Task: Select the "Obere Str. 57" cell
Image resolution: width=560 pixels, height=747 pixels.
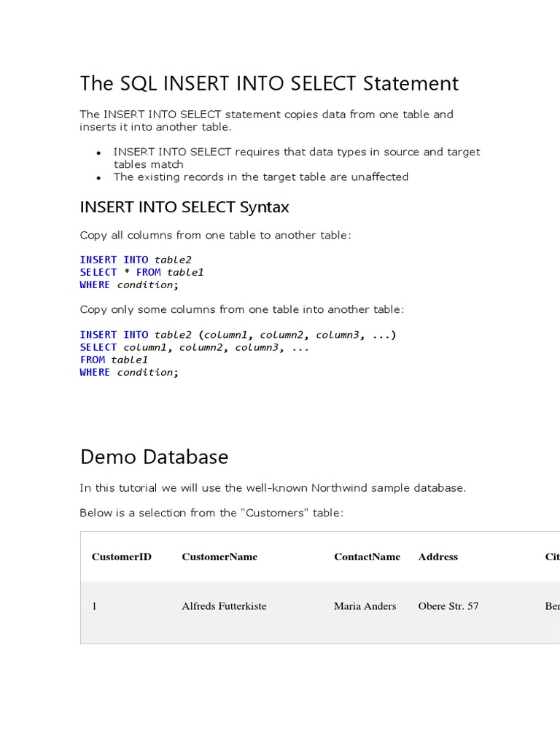Action: [x=448, y=606]
